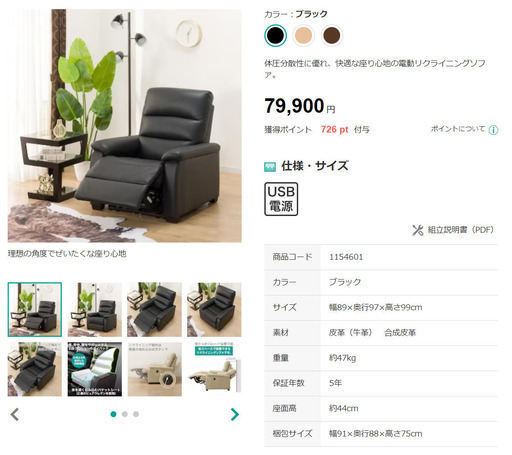512x455 pixels.
Task: Select first thumbnail of reclined black sofa
Action: [35, 310]
